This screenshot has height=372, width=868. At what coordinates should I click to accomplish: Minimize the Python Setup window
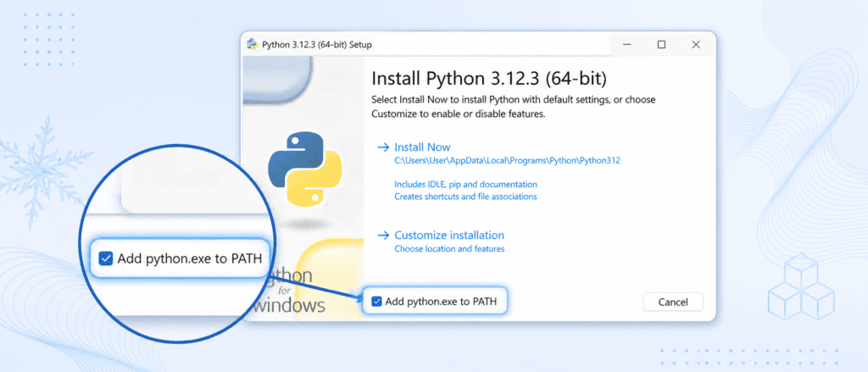click(x=627, y=45)
